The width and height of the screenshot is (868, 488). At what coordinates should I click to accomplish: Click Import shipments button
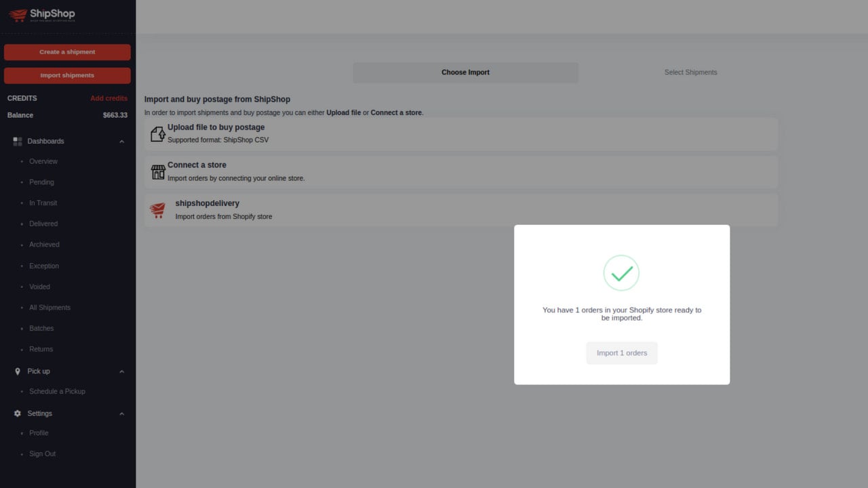point(67,75)
